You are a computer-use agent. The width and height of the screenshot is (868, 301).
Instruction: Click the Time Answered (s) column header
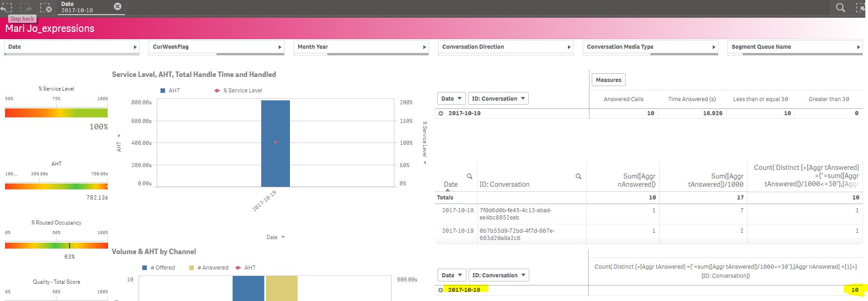pos(692,99)
